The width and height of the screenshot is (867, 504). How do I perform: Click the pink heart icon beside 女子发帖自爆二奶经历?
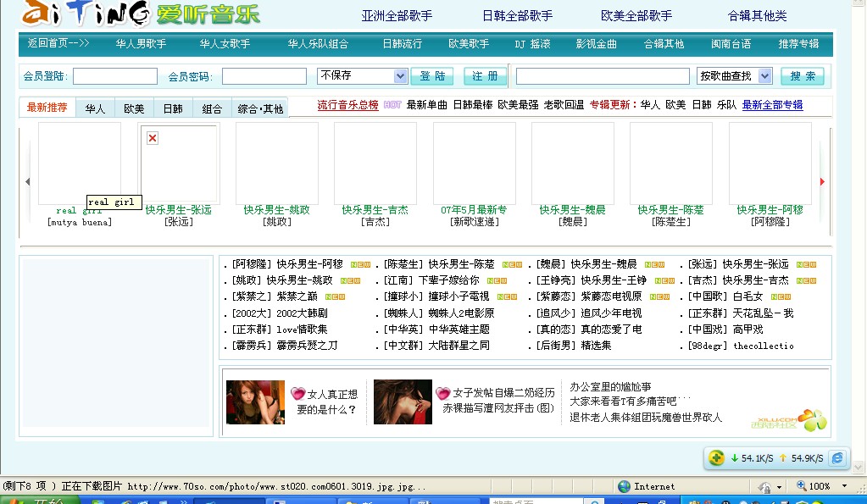pyautogui.click(x=443, y=393)
